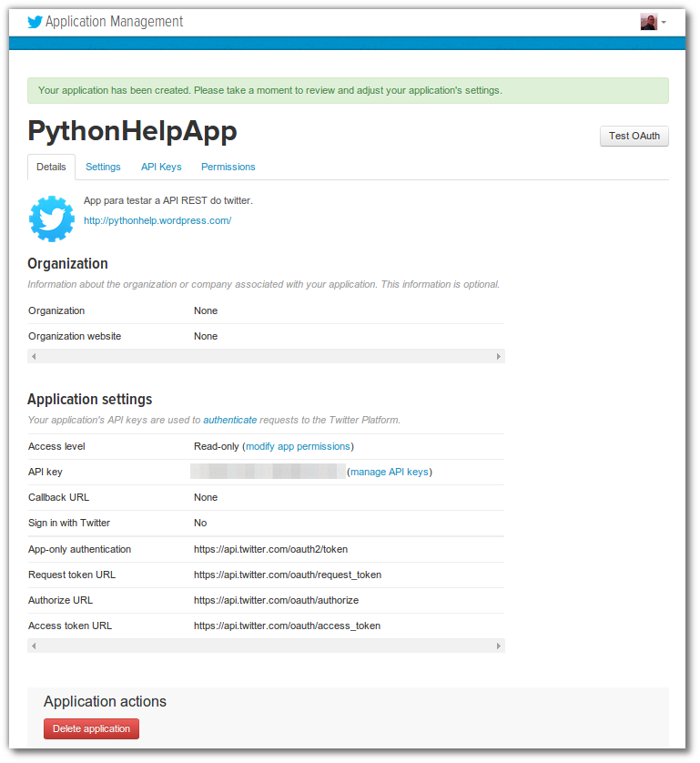The width and height of the screenshot is (700, 763).
Task: Go to the API Keys tab
Action: click(x=161, y=167)
